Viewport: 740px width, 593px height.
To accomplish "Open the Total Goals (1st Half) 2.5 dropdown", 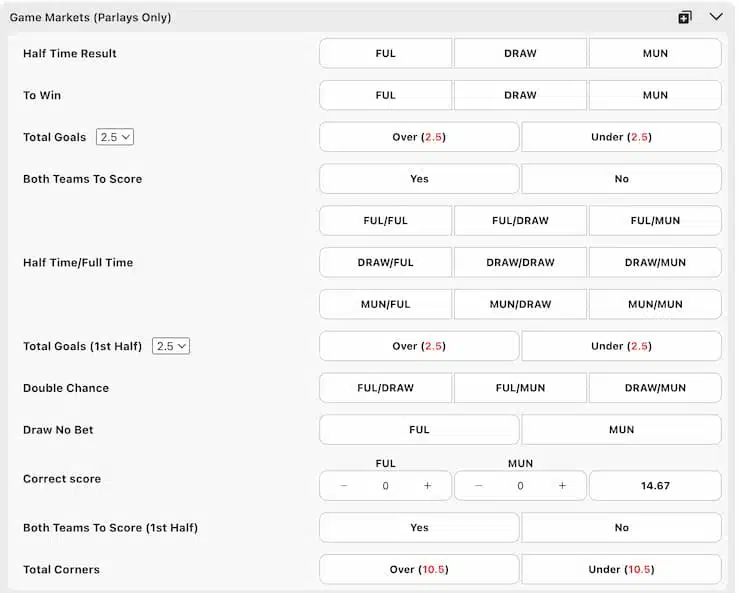I will (171, 346).
